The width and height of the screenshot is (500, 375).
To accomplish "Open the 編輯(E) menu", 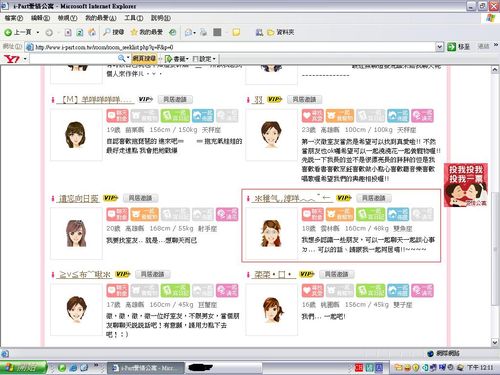I will (x=40, y=18).
